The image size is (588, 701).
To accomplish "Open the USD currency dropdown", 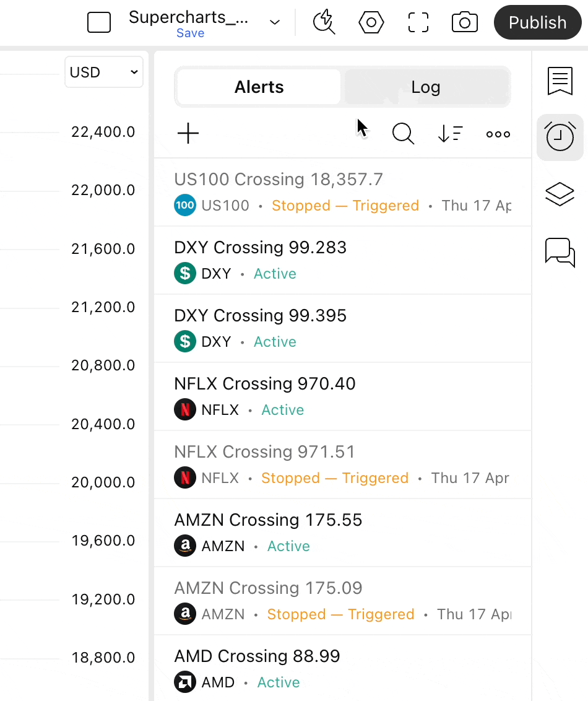I will (103, 72).
